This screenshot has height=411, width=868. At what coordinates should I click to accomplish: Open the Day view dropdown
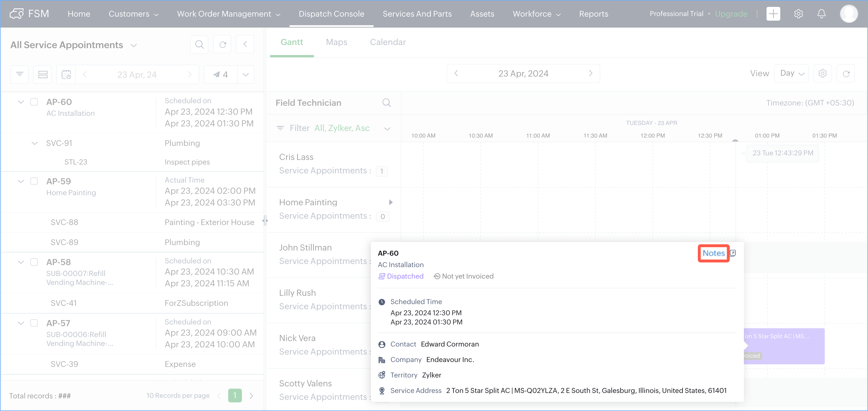click(x=791, y=73)
